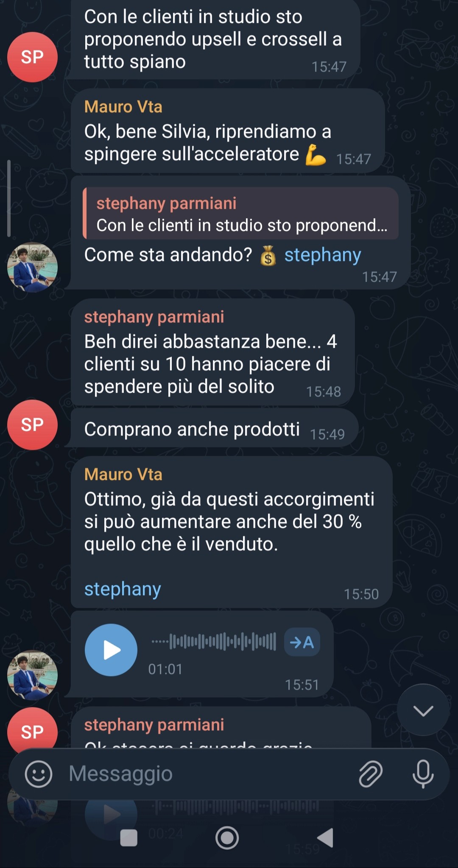Transcribe voice message with the →A button
The height and width of the screenshot is (868, 458).
(302, 642)
